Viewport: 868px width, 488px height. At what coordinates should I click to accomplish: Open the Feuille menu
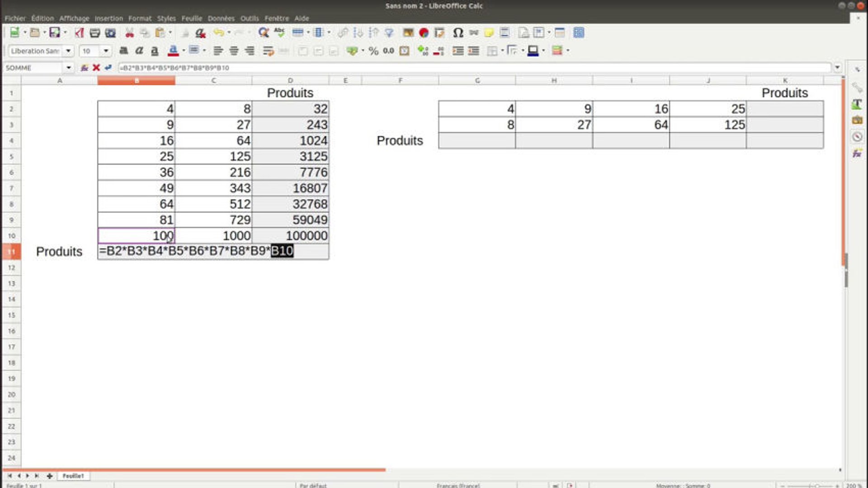(192, 19)
